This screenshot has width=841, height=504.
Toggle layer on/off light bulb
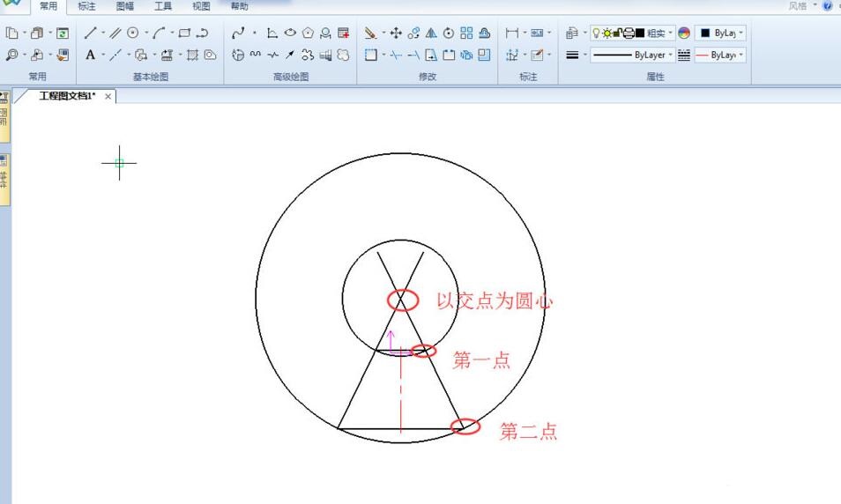coord(596,33)
